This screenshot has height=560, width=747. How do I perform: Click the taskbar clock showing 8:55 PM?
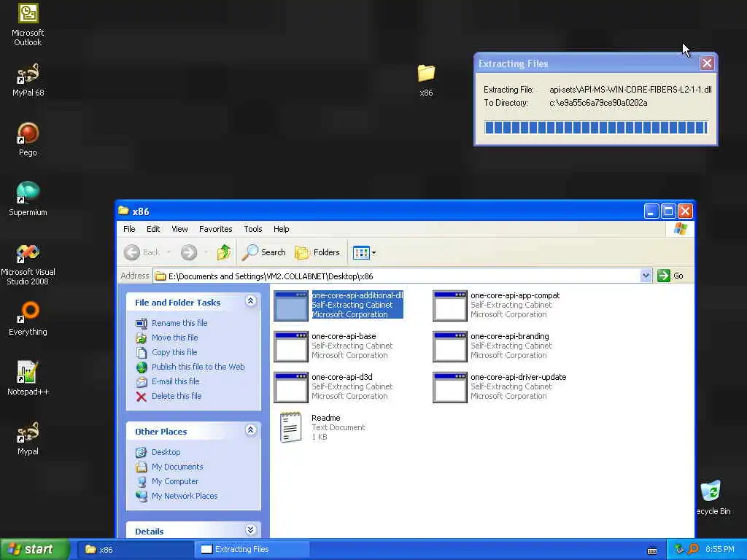tap(719, 550)
